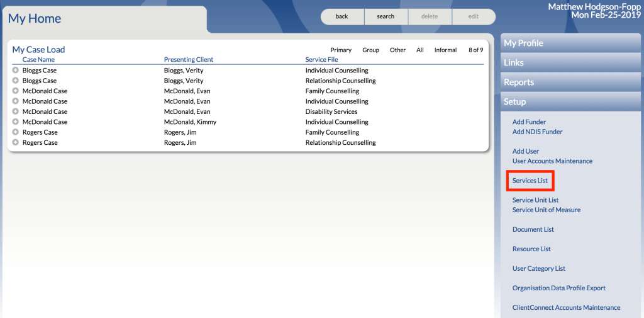Open ClientConnect Accounts Maintenance link
The height and width of the screenshot is (318, 644).
(567, 307)
